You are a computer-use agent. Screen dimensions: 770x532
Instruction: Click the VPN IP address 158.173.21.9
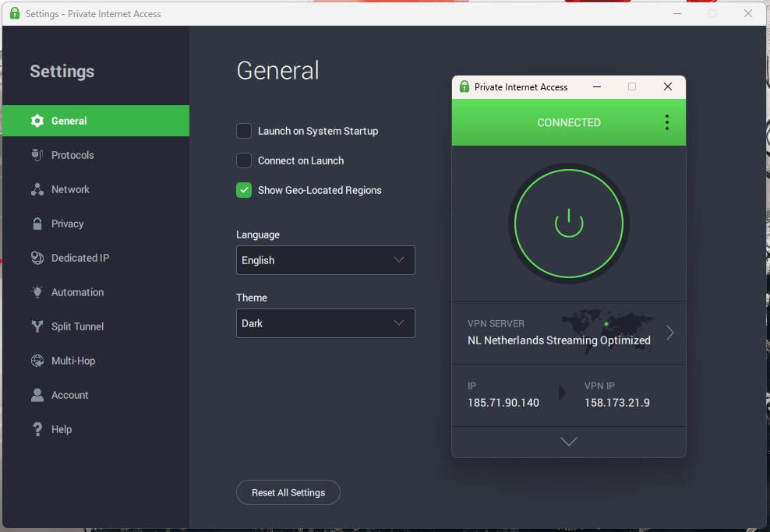coord(616,403)
